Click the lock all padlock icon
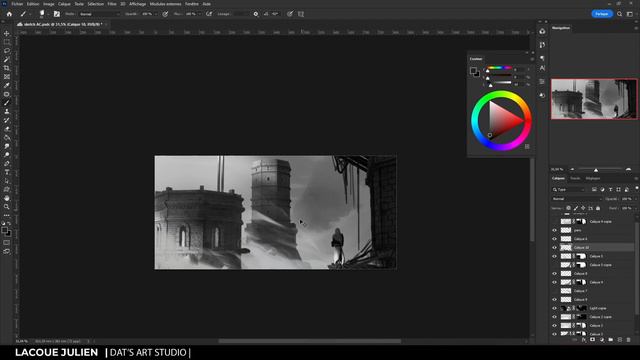 [598, 208]
